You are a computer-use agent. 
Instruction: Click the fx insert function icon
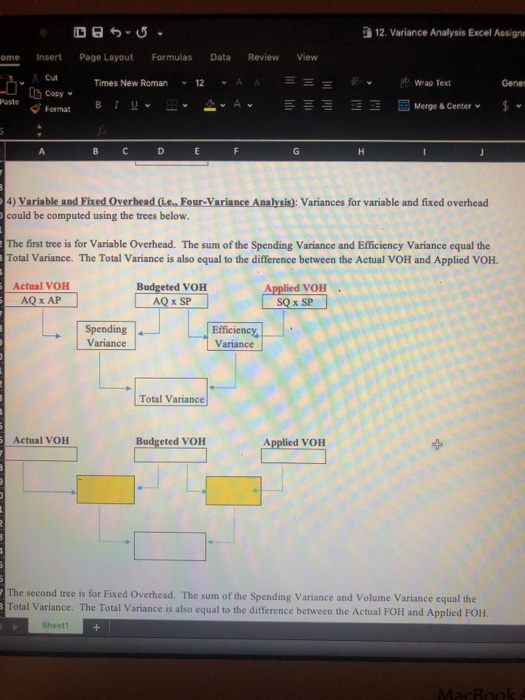tap(103, 130)
